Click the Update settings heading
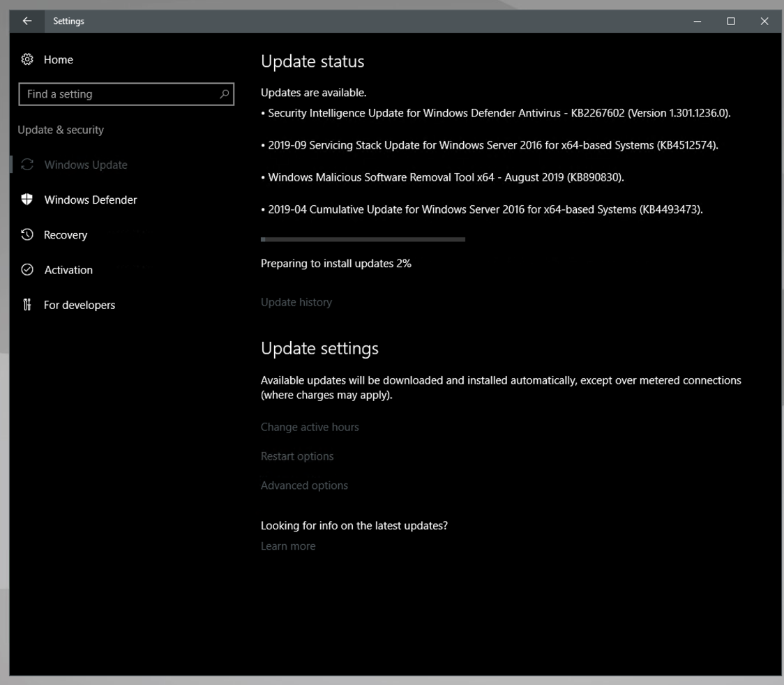The image size is (784, 685). coord(319,348)
